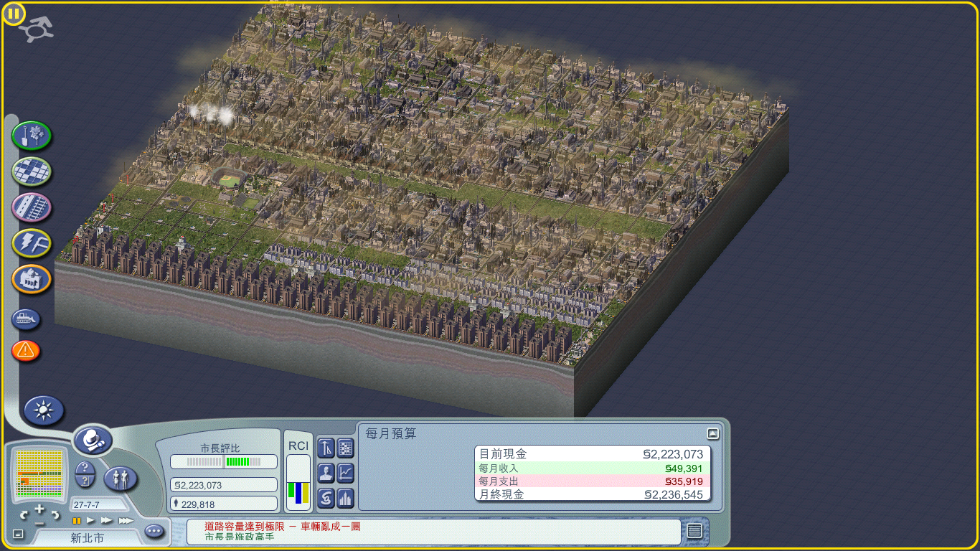Screen dimensions: 980x551
Task: Open the landscaping and terrain tools
Action: point(32,136)
